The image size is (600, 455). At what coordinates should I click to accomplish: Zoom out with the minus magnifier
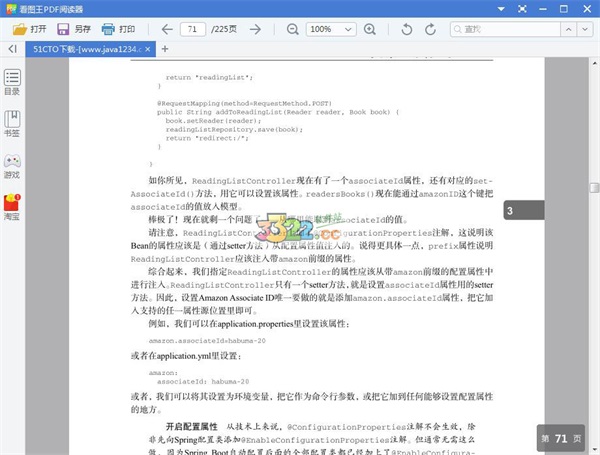tap(293, 29)
